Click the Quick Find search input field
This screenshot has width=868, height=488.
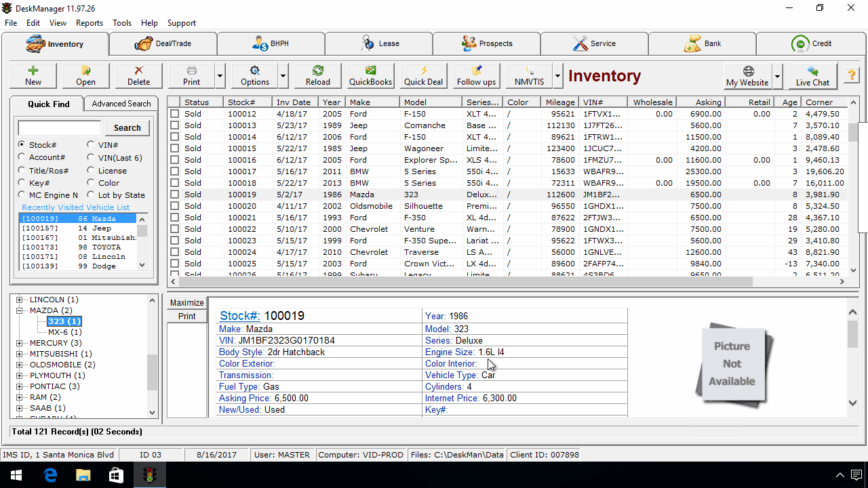[x=60, y=128]
